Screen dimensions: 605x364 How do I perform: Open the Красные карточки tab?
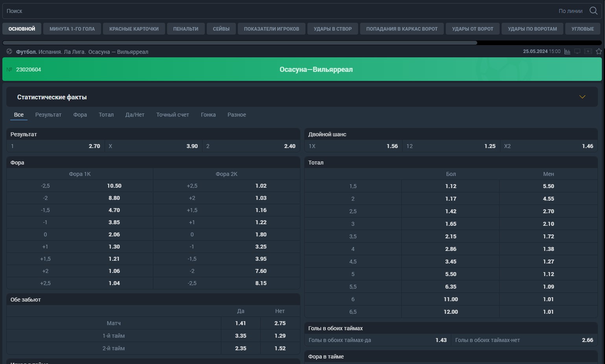click(x=134, y=29)
